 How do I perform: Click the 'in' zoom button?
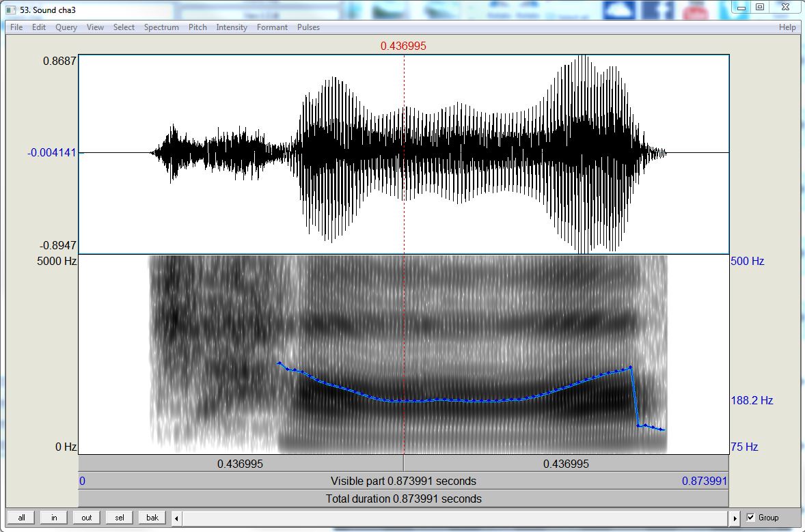click(54, 518)
